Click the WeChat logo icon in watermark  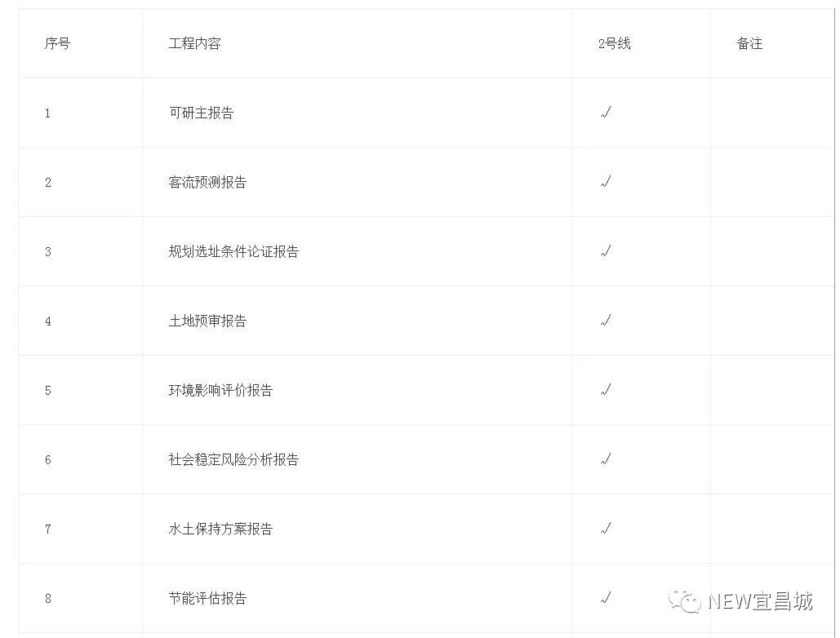point(684,602)
